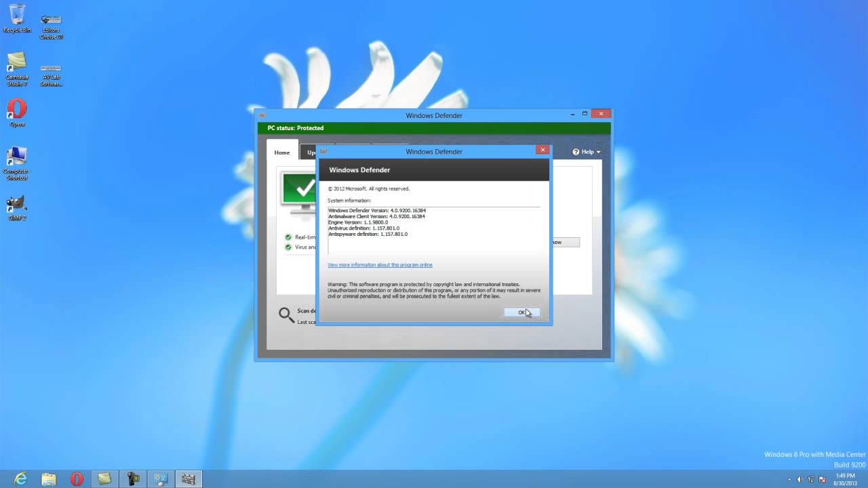Screen dimensions: 868x488
Task: Click the Virus definitions green check icon
Action: coord(288,247)
